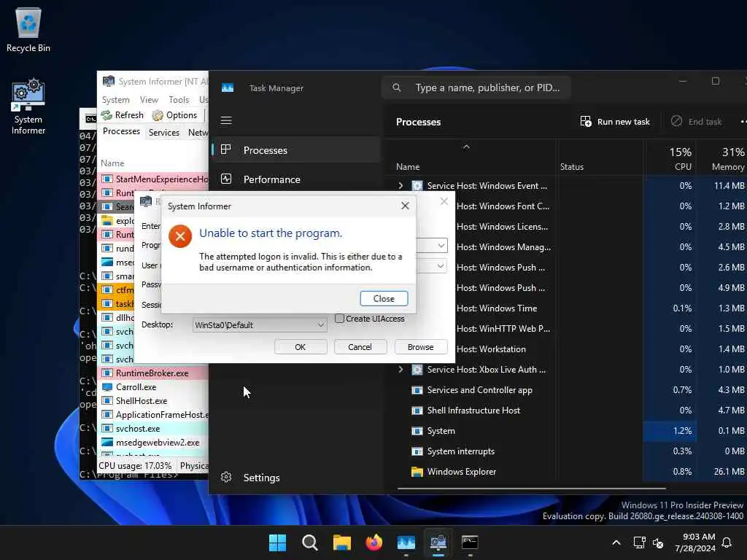Open the Recycle Bin desktop icon

(28, 29)
